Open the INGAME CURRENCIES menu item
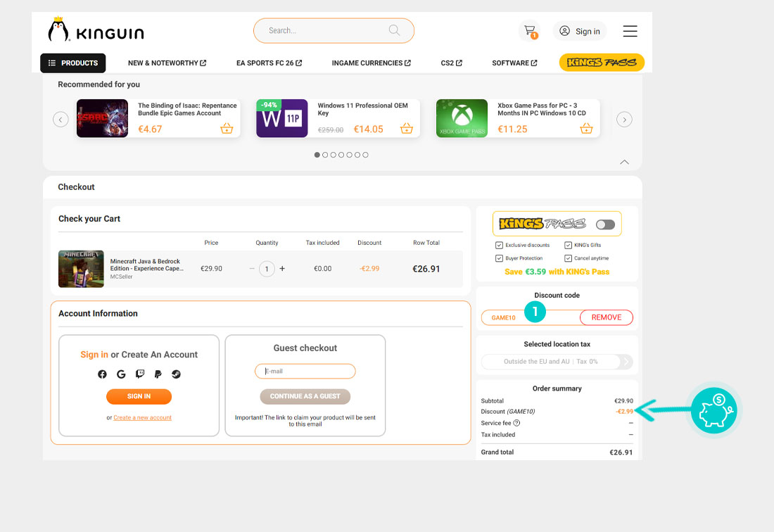774x532 pixels. (x=372, y=63)
